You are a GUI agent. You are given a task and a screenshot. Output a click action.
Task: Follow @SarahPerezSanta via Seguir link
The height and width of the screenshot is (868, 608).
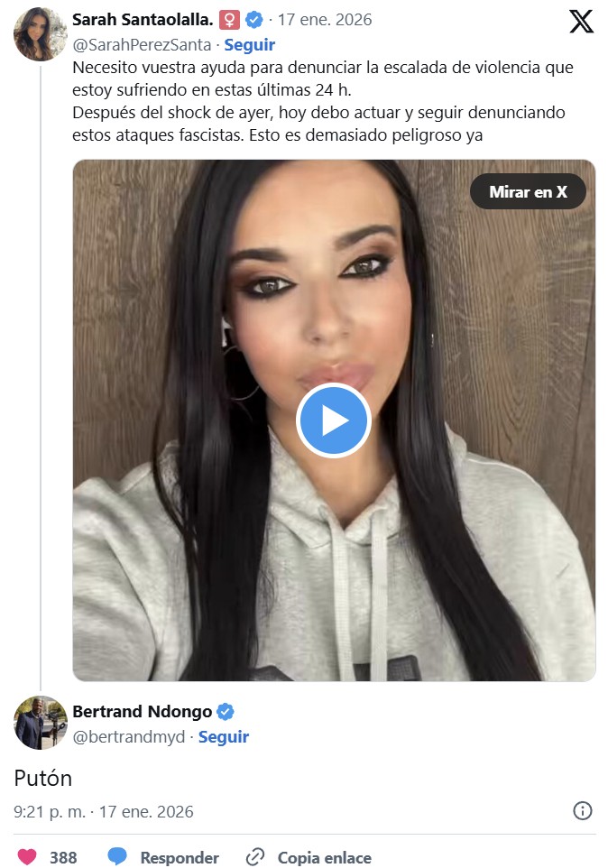[250, 44]
